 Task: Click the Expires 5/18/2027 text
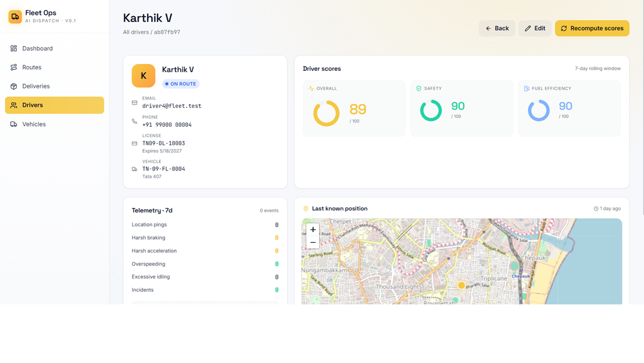[162, 151]
